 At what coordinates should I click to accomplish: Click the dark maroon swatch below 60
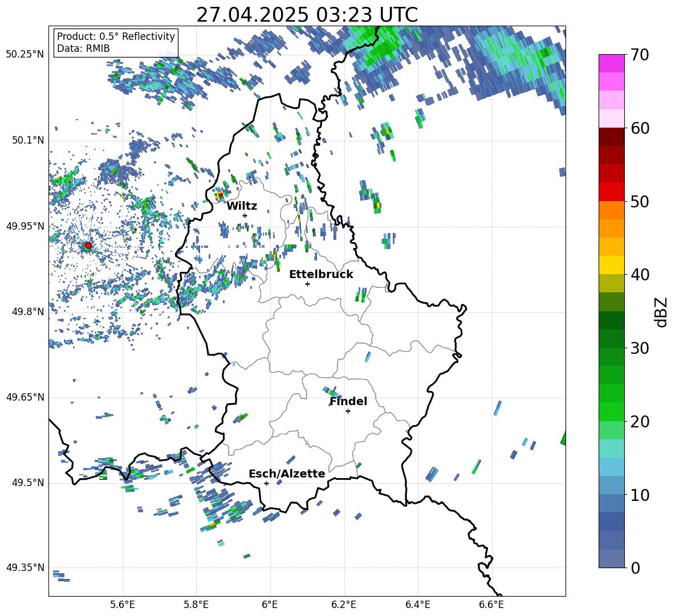[x=611, y=137]
